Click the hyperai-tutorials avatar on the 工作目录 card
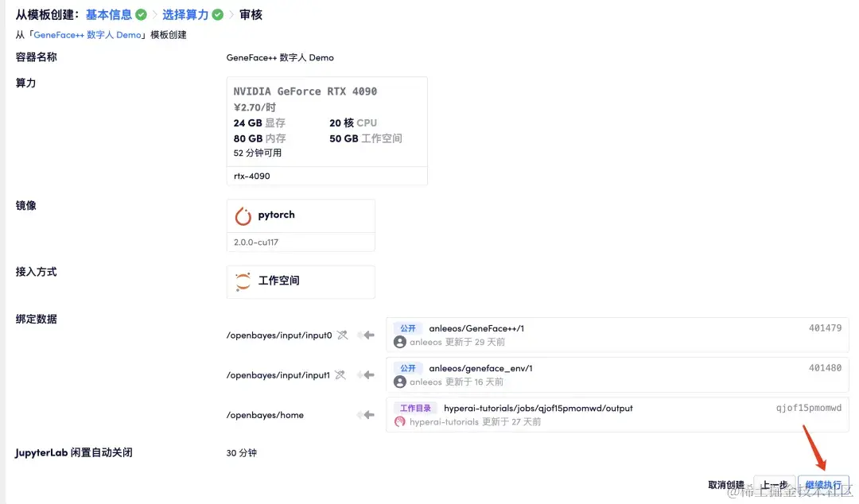Viewport: 859px width, 504px height. point(399,421)
